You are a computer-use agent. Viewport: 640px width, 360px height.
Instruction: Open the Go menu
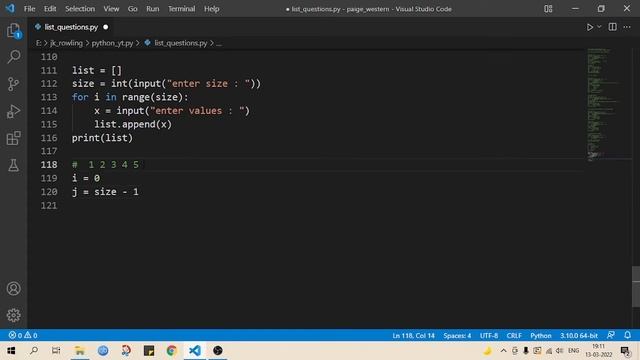(x=132, y=9)
